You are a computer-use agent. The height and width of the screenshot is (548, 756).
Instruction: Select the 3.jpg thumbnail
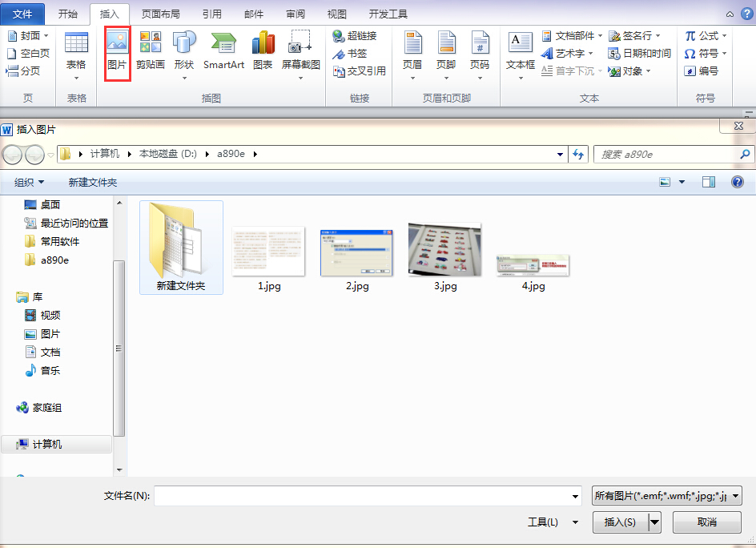pos(444,257)
